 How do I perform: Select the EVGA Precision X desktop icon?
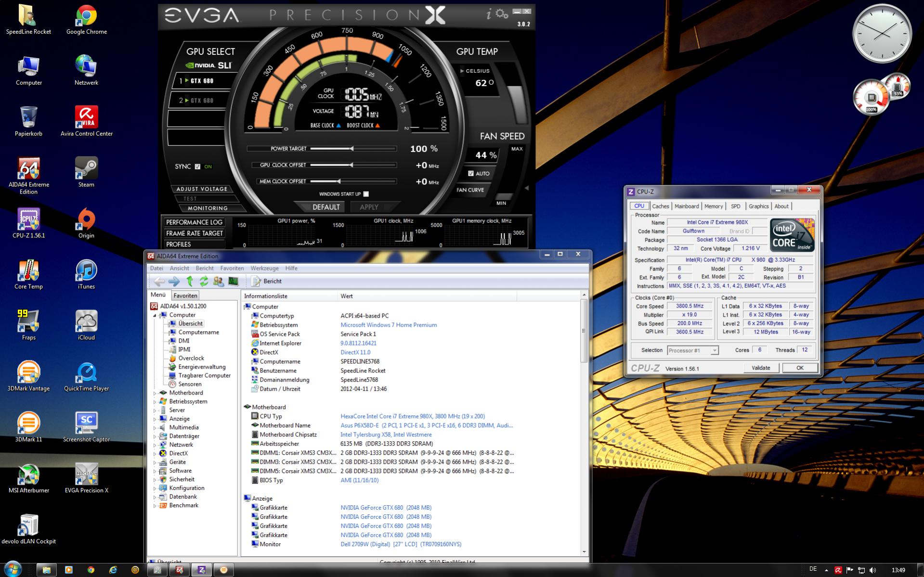[87, 478]
